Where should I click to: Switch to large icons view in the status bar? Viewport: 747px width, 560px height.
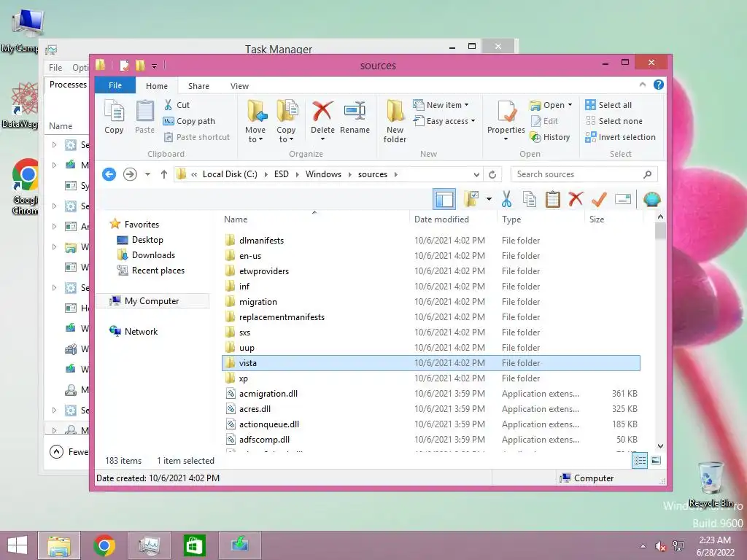(x=656, y=461)
